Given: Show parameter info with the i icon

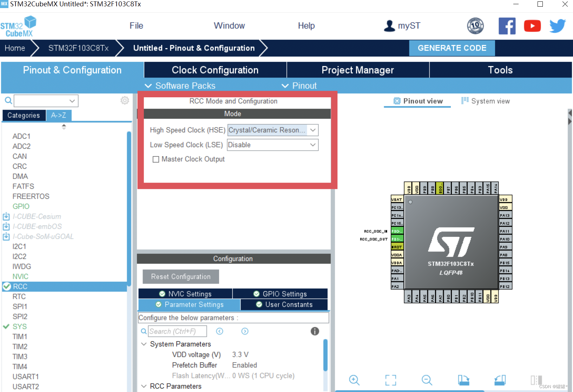Looking at the screenshot, I should tap(315, 331).
